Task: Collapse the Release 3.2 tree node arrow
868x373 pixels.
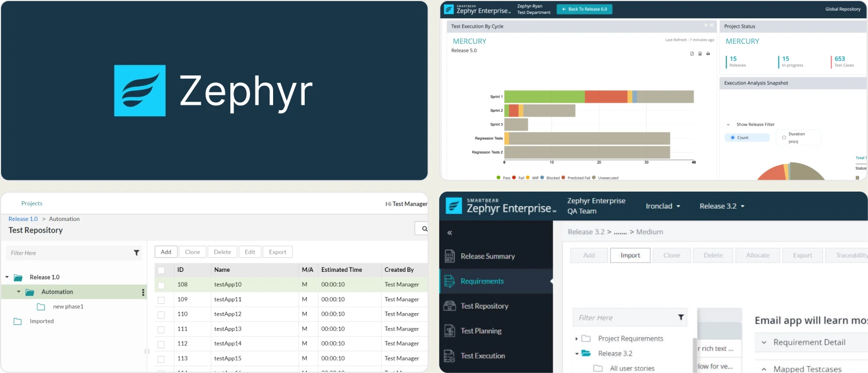Action: (577, 353)
